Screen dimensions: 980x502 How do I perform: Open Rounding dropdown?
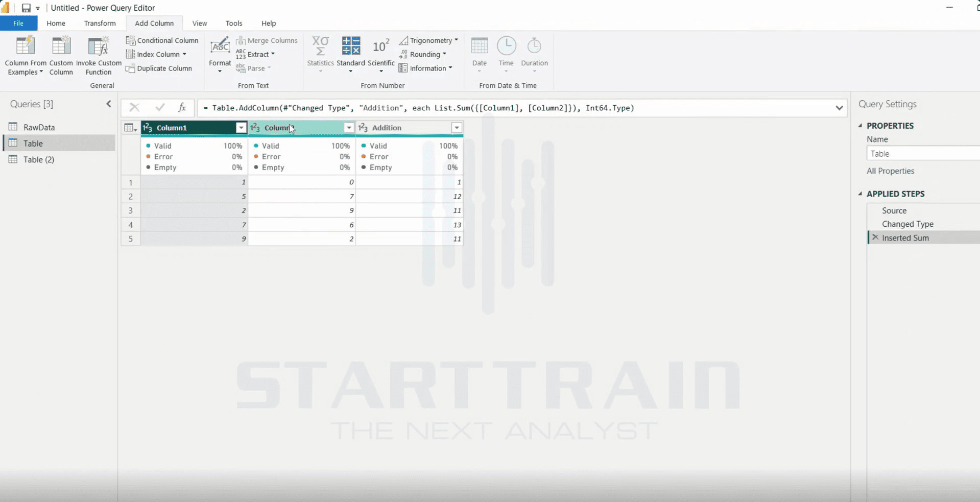click(423, 55)
